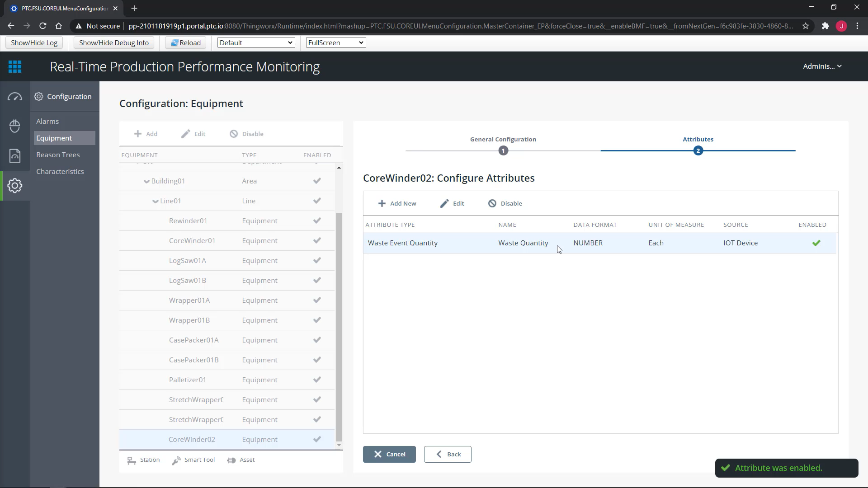Click the Cancel button
Screen dimensions: 868x488
389,454
